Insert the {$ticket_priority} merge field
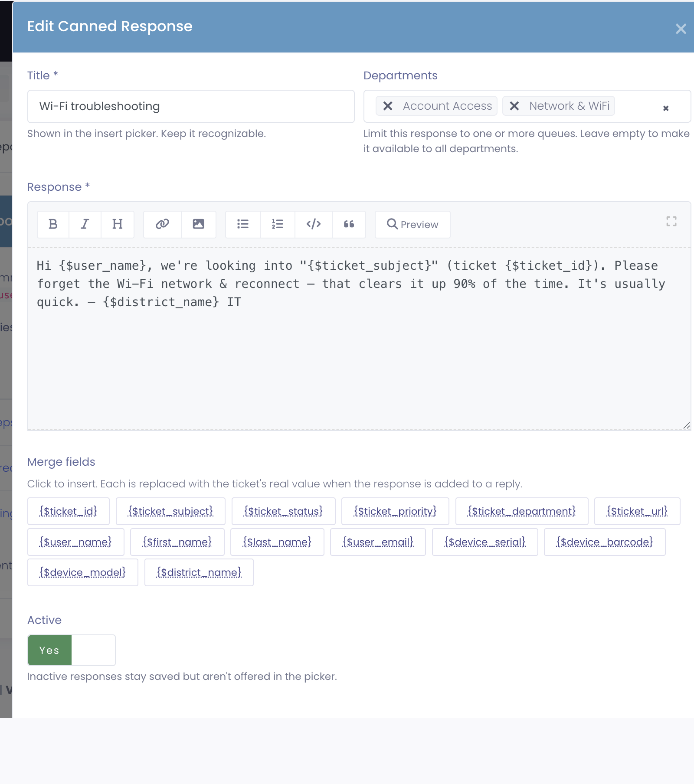 pos(396,511)
